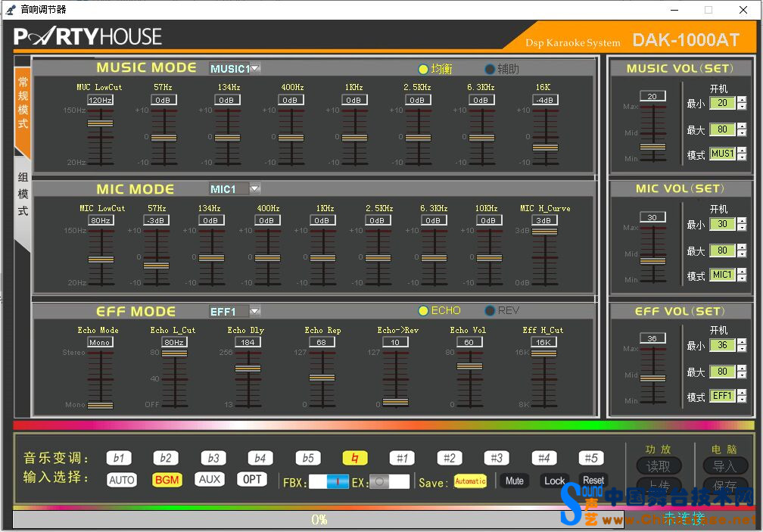Select the b5 pitch-down key button
The width and height of the screenshot is (763, 532).
pyautogui.click(x=307, y=458)
